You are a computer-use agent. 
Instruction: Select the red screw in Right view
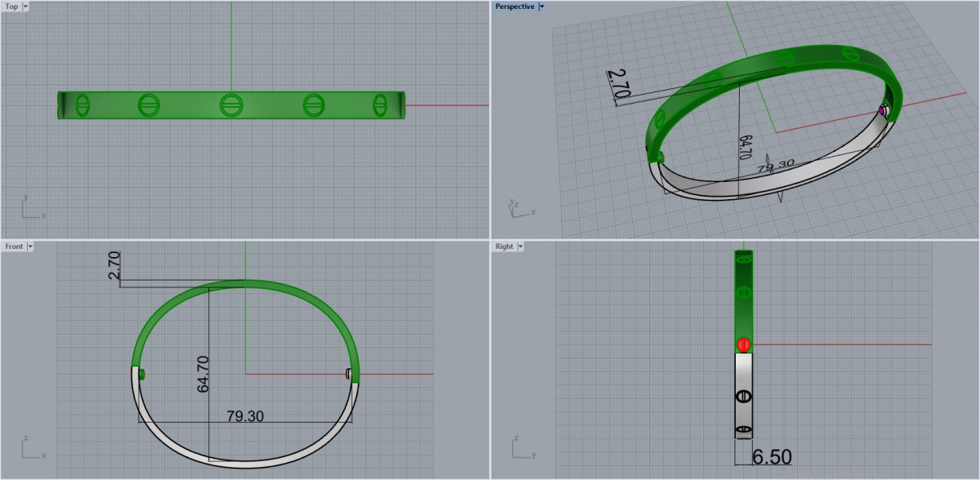tap(743, 344)
